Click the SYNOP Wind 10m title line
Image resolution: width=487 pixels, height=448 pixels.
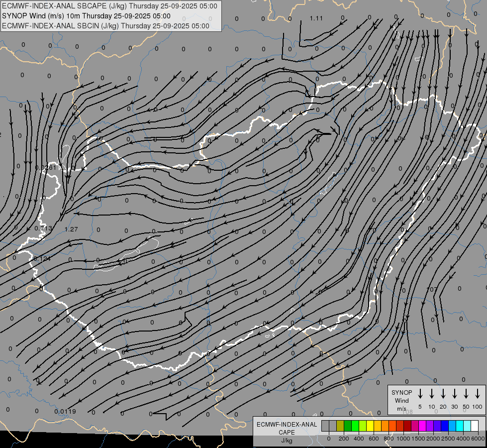click(86, 16)
